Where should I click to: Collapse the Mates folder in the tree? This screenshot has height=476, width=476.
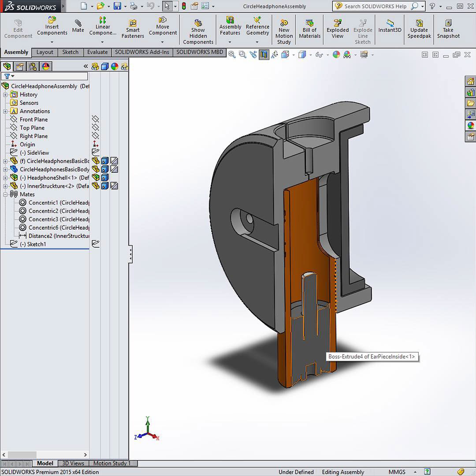[x=5, y=194]
